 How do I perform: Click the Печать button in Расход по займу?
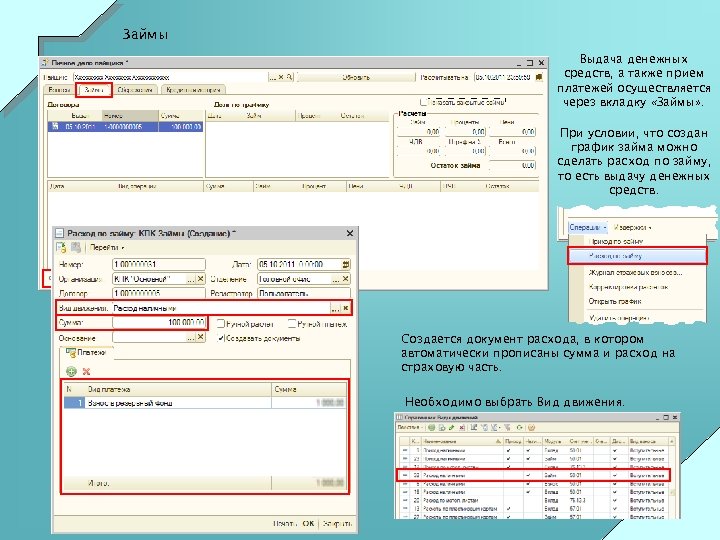pos(285,523)
